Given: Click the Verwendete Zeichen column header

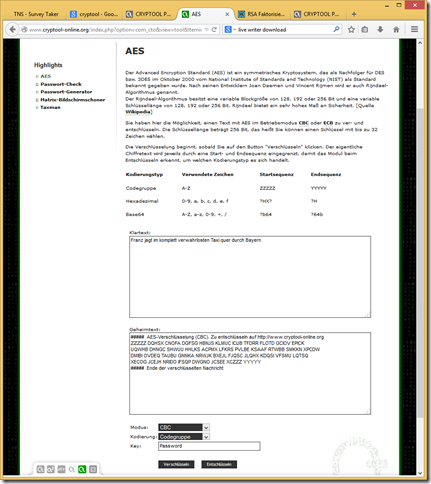Looking at the screenshot, I should click(x=207, y=174).
